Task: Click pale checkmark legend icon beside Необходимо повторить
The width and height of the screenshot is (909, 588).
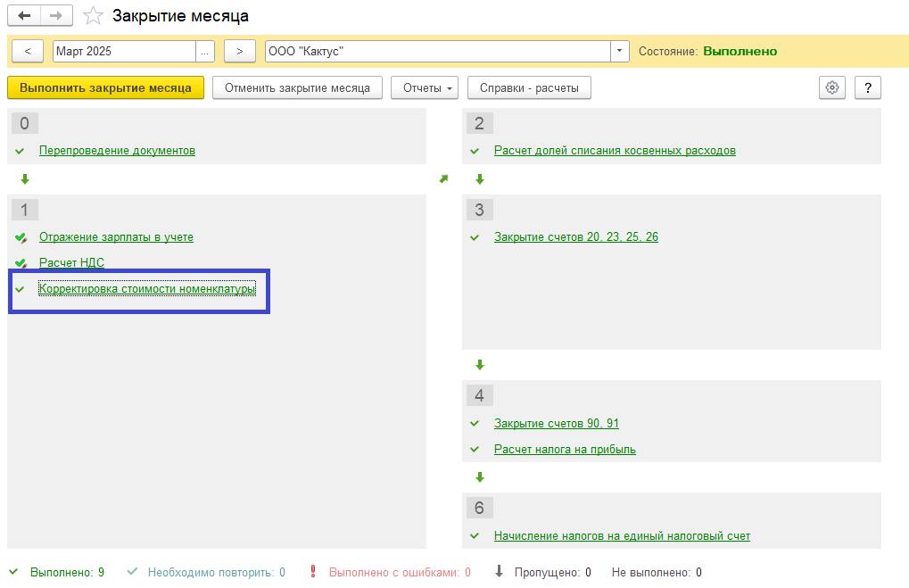Action: pos(132,572)
